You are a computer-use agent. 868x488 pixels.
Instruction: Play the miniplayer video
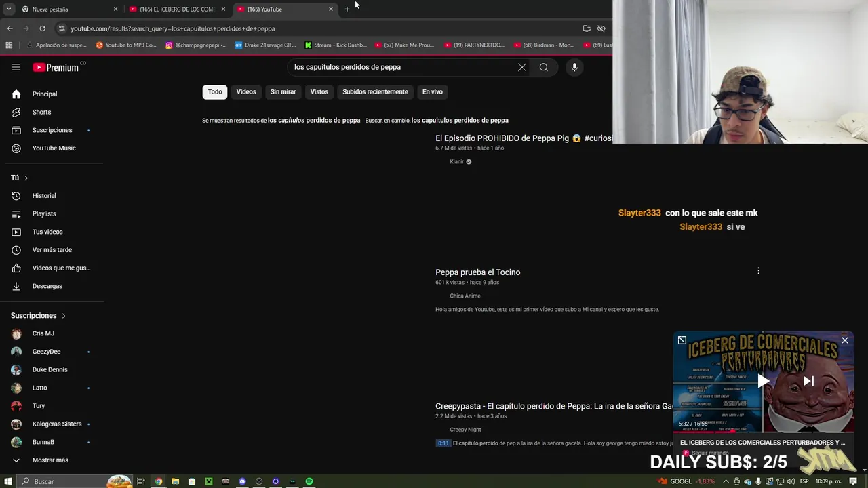764,381
